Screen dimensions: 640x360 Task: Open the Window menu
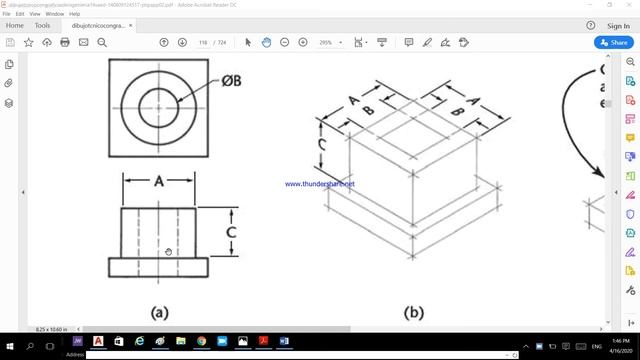point(55,14)
